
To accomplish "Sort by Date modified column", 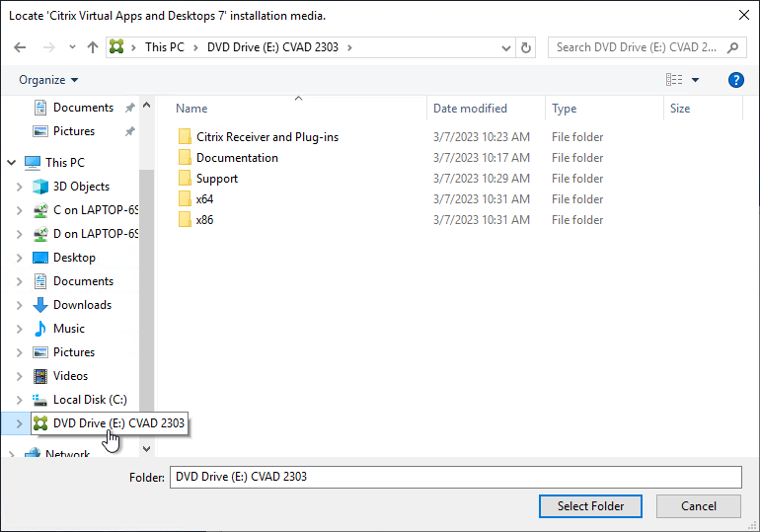I will point(470,109).
